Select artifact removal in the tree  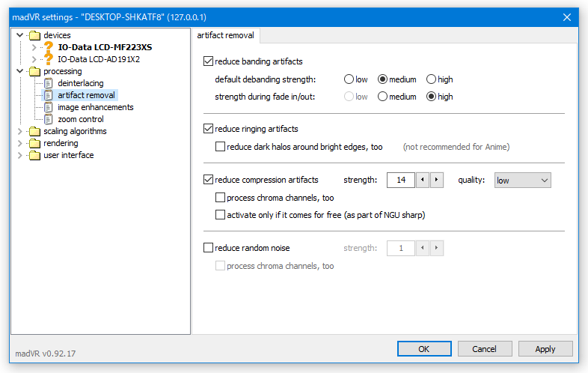point(86,95)
